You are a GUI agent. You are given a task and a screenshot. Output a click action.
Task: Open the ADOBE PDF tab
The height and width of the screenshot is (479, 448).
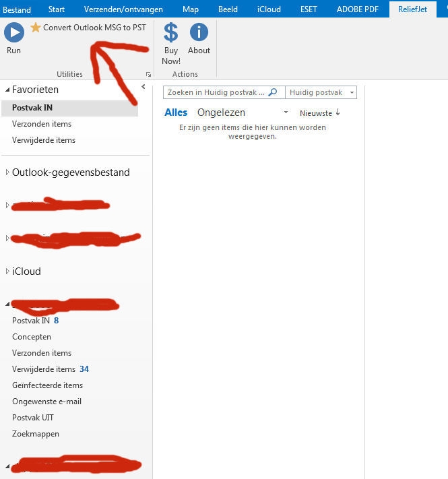coord(358,9)
